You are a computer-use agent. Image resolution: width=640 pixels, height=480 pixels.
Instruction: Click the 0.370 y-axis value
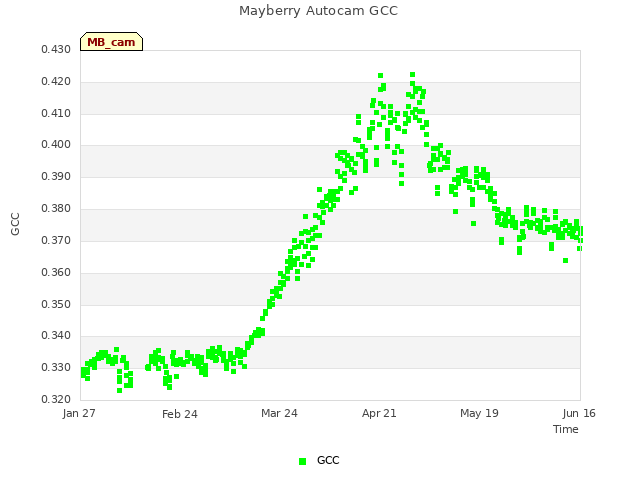coord(56,240)
